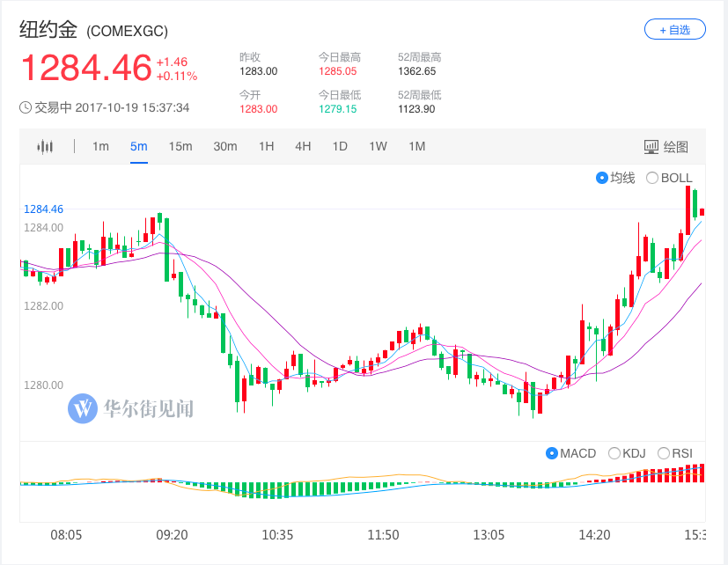Screen dimensions: 728x565
Task: Show the 1M monthly chart
Action: tap(417, 147)
